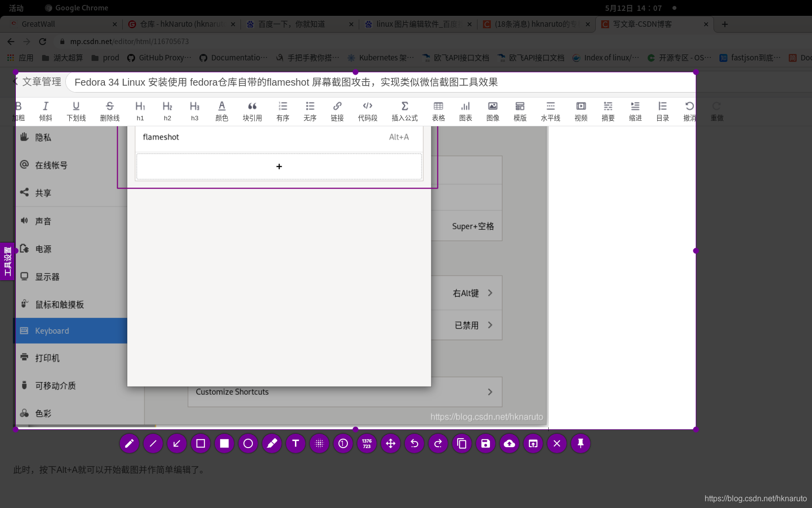Insert a hyperlink with 链接
The height and width of the screenshot is (508, 812).
coord(337,111)
